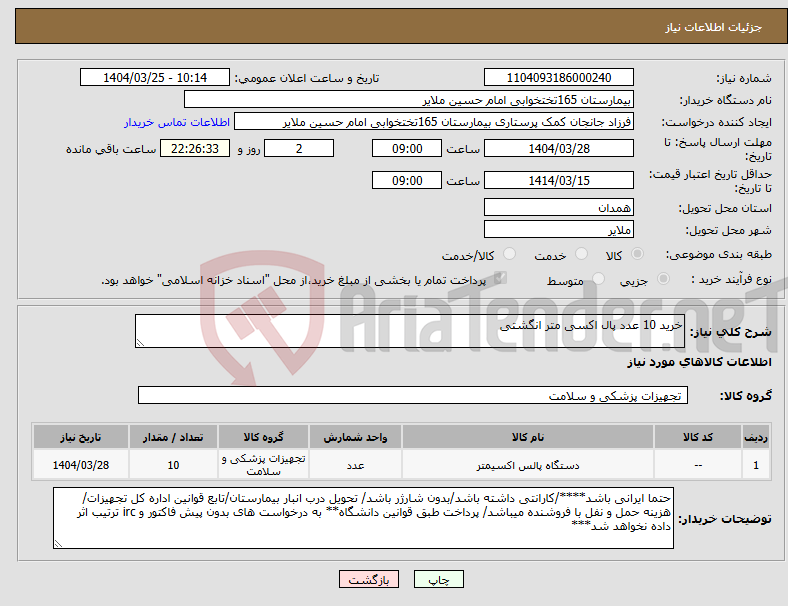Click the resize handle of buyer notes textarea
This screenshot has height=606, width=788.
58,544
